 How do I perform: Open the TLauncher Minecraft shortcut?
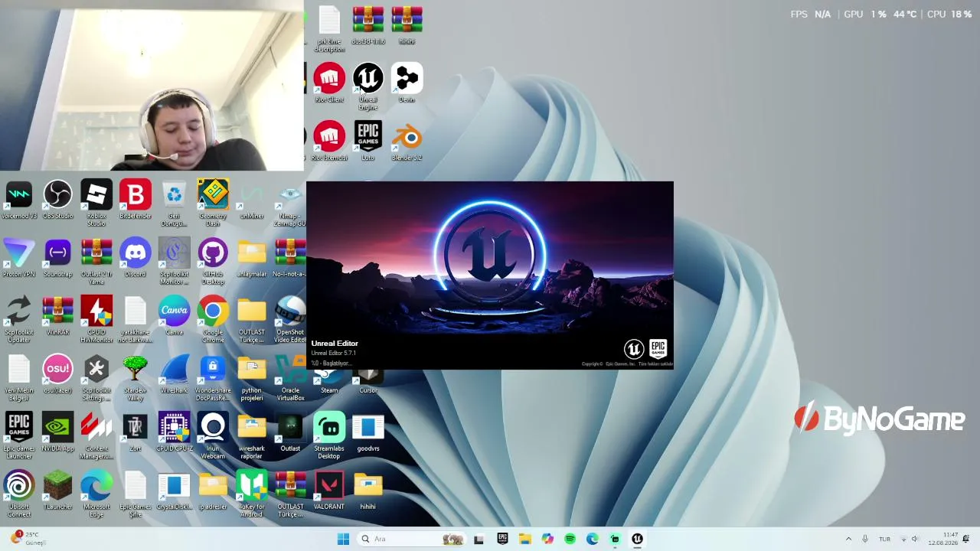pyautogui.click(x=58, y=491)
